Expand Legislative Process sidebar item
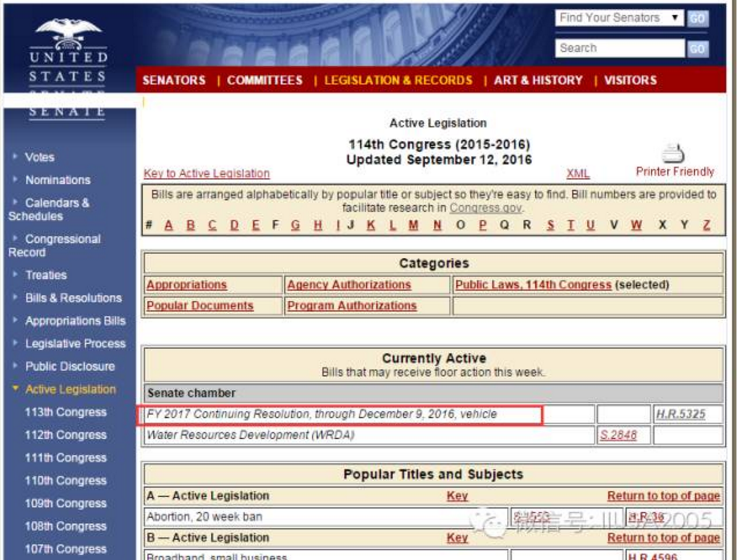The width and height of the screenshot is (738, 560). pyautogui.click(x=75, y=344)
